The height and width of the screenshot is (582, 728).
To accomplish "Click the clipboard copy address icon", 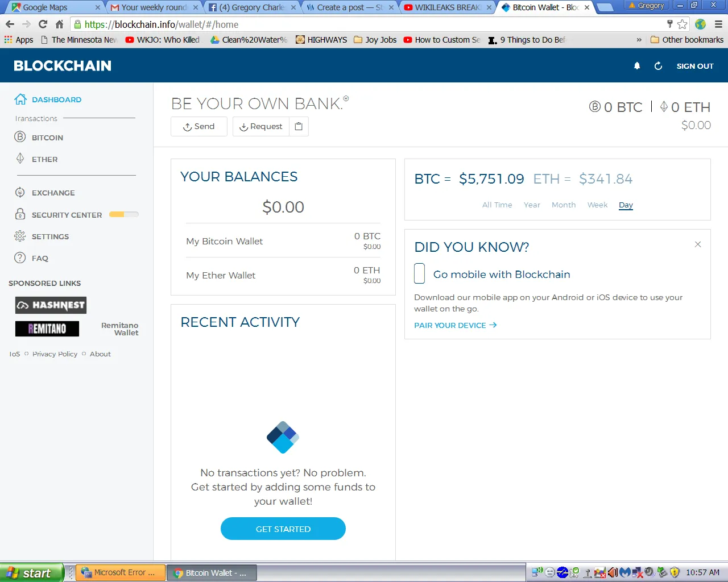I will coord(299,126).
